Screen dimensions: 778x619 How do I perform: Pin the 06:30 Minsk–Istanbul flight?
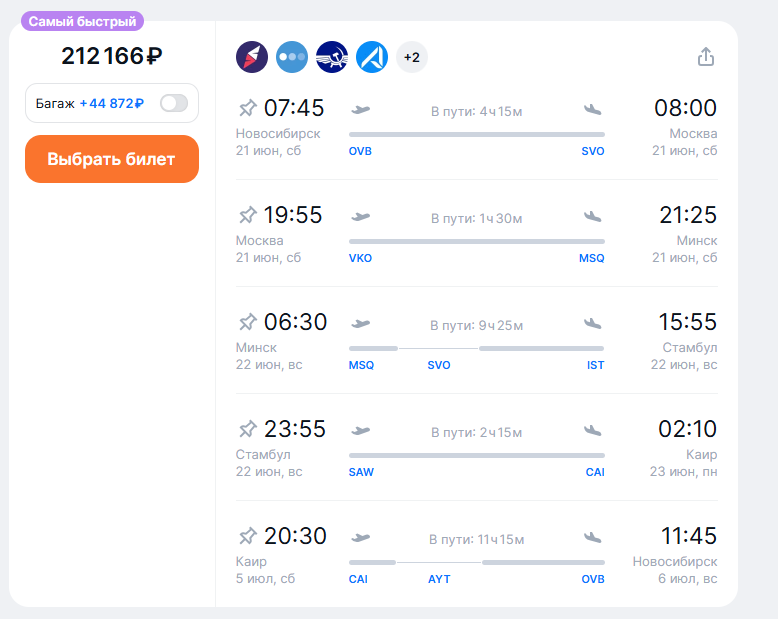click(247, 322)
